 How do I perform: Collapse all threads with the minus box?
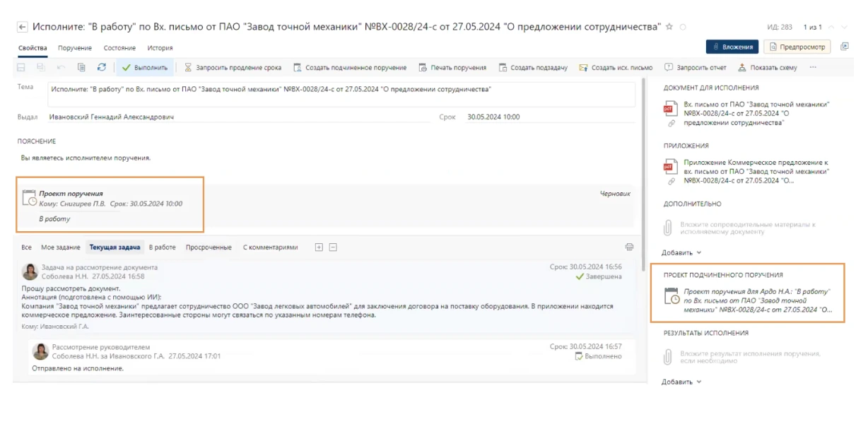333,247
